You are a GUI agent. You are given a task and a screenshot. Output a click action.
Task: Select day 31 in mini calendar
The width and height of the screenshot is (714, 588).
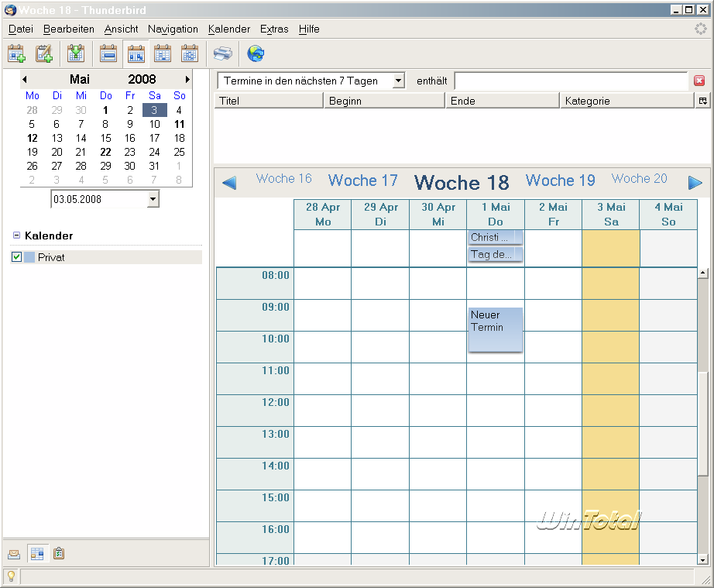(154, 166)
